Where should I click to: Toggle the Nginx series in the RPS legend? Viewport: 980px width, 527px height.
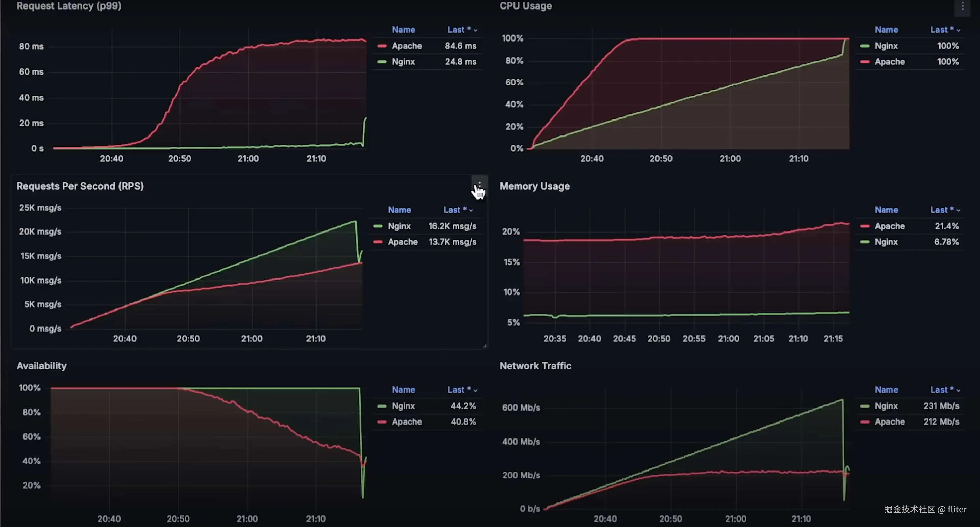(399, 226)
